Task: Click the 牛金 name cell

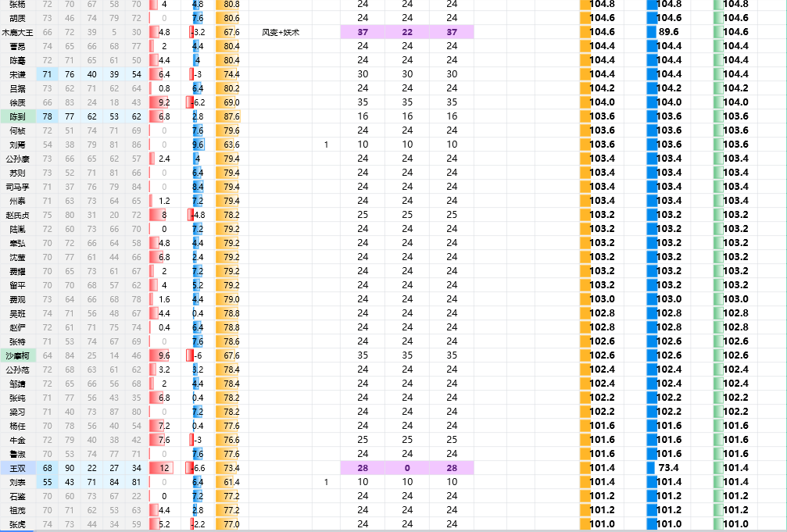Action: pyautogui.click(x=17, y=440)
